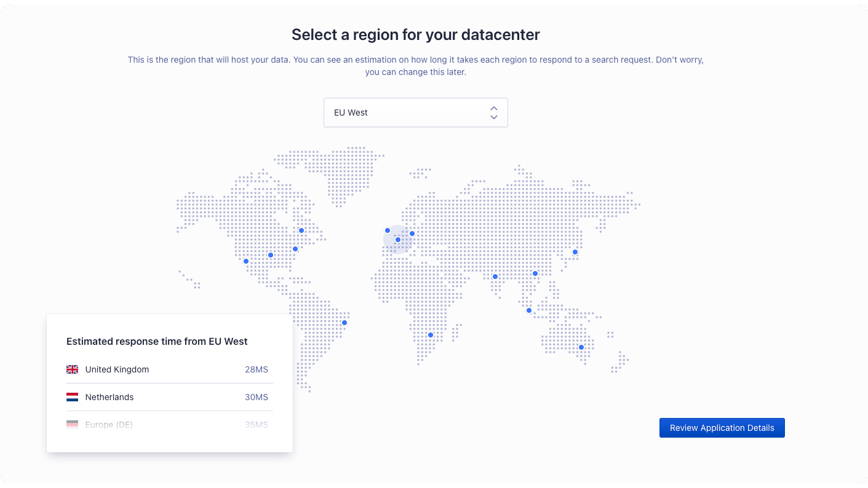The height and width of the screenshot is (488, 868).
Task: Select the Brazil datacenter marker
Action: (344, 321)
